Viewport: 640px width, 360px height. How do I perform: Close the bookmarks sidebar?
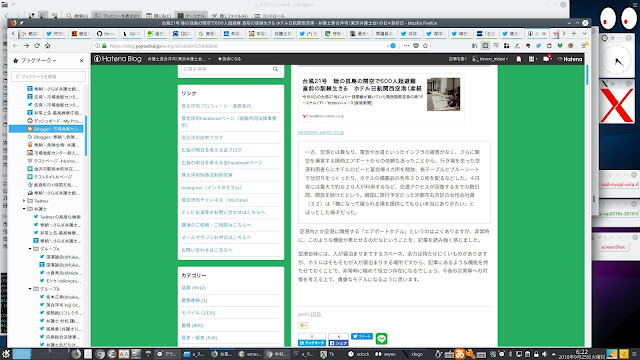[81, 60]
